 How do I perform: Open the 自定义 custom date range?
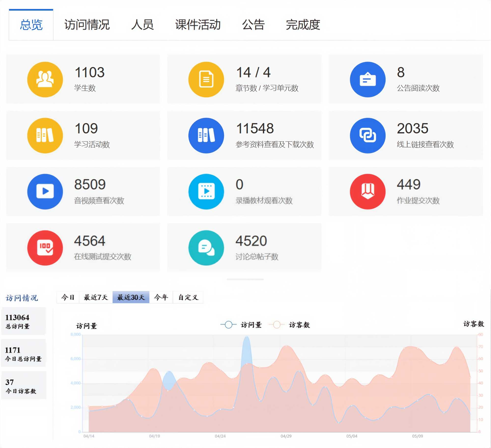[188, 297]
